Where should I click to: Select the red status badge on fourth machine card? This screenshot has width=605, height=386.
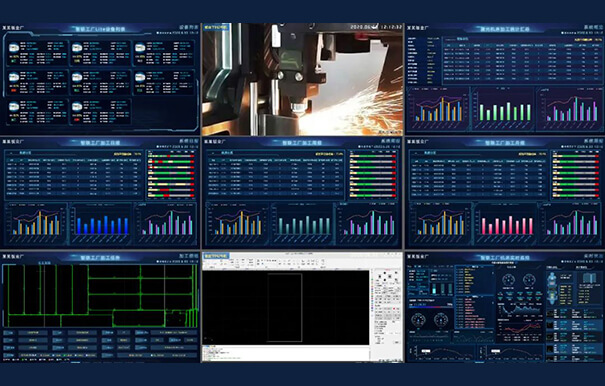14,90
